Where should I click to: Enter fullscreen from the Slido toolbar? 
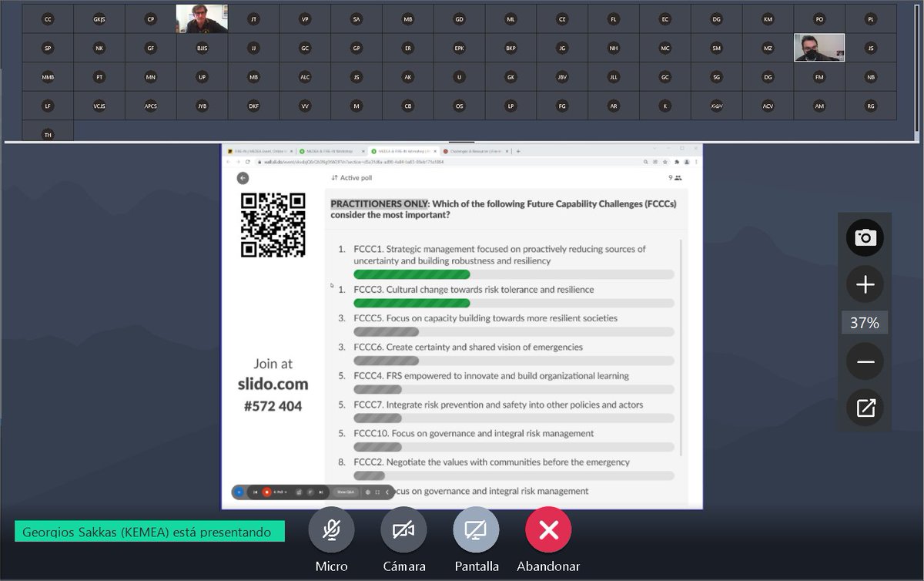tap(377, 492)
